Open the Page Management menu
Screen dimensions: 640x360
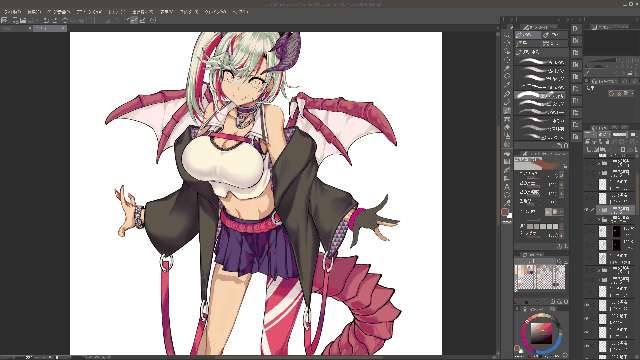pos(59,12)
